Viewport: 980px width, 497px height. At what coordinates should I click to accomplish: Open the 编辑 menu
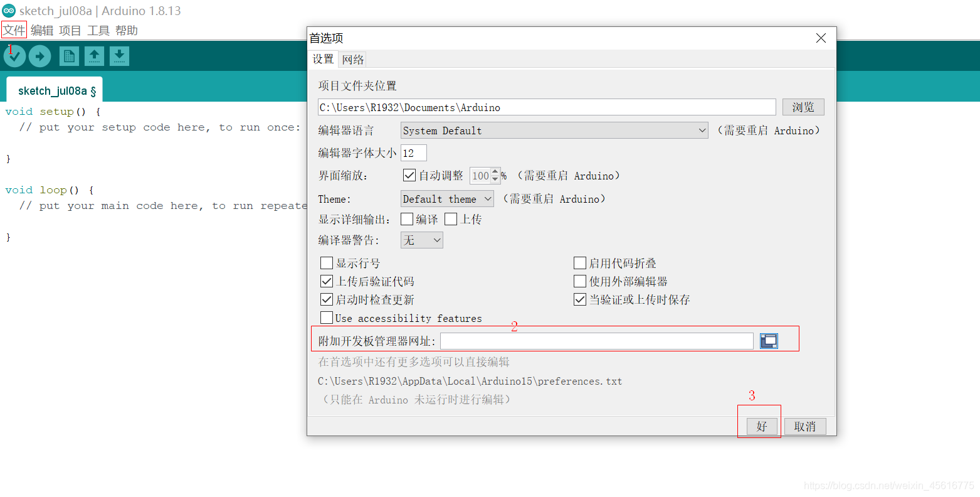(x=42, y=30)
